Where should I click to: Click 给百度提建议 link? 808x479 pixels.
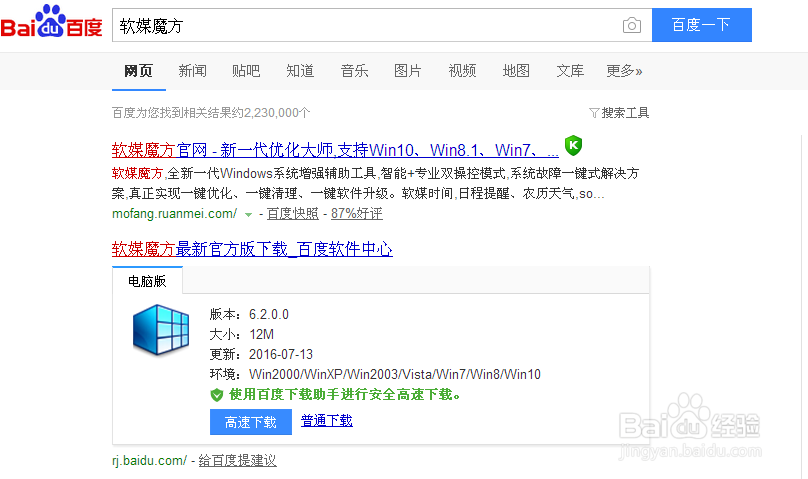click(238, 460)
